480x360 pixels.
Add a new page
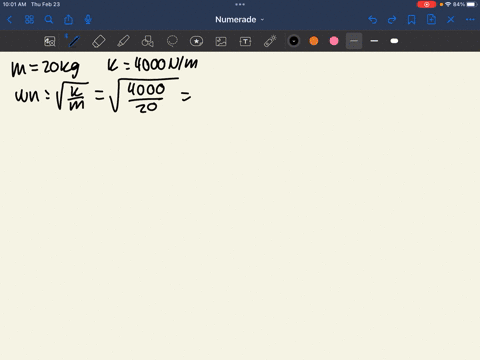coord(431,20)
